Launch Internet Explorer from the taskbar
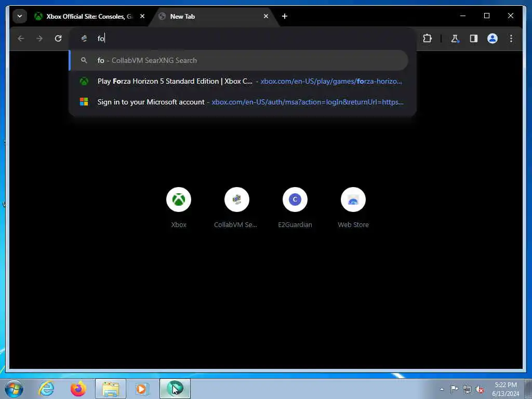The image size is (532, 399). click(x=46, y=389)
